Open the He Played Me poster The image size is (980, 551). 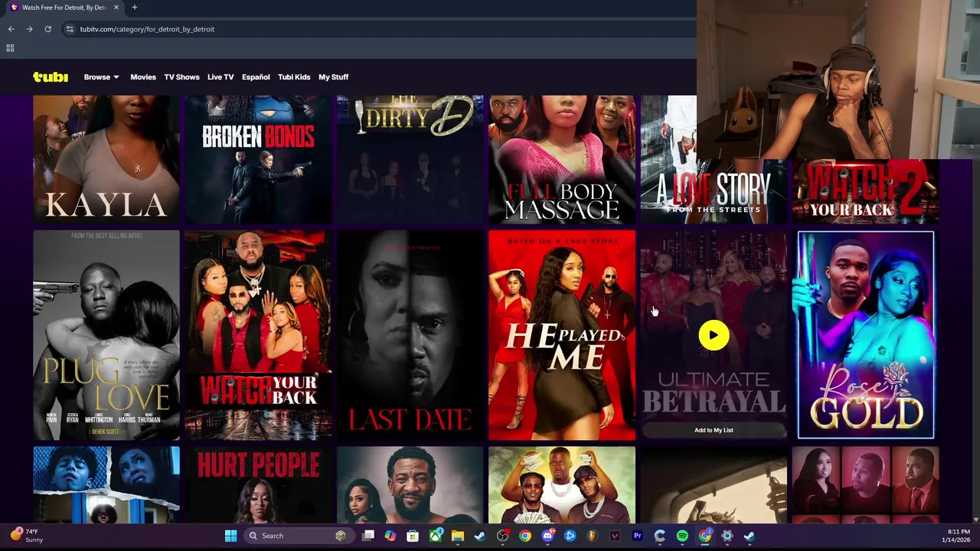(562, 335)
